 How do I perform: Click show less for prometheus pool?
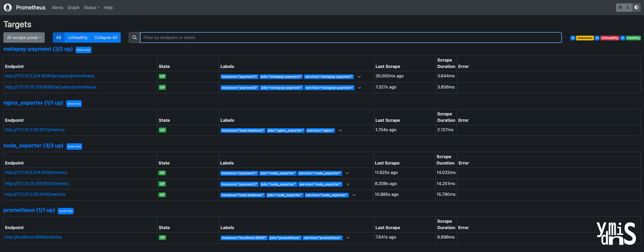66,211
